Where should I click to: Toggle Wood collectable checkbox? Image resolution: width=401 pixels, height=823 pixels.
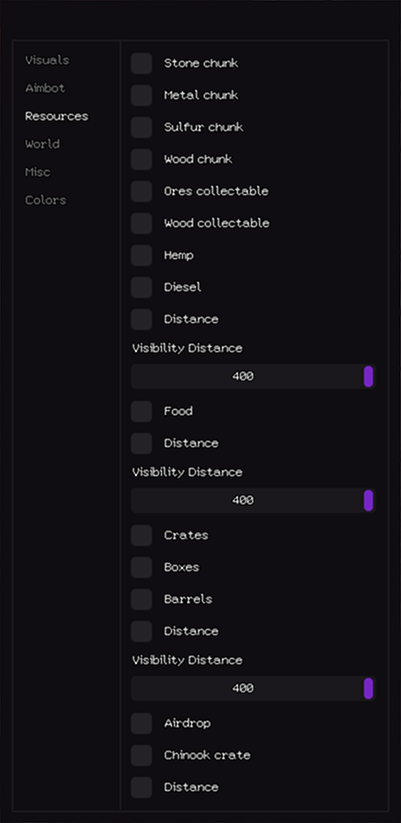(x=142, y=224)
